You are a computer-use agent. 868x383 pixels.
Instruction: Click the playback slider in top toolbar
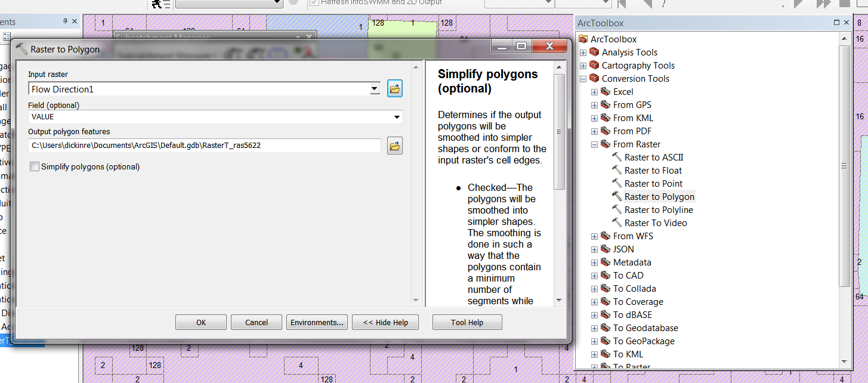pyautogui.click(x=722, y=4)
